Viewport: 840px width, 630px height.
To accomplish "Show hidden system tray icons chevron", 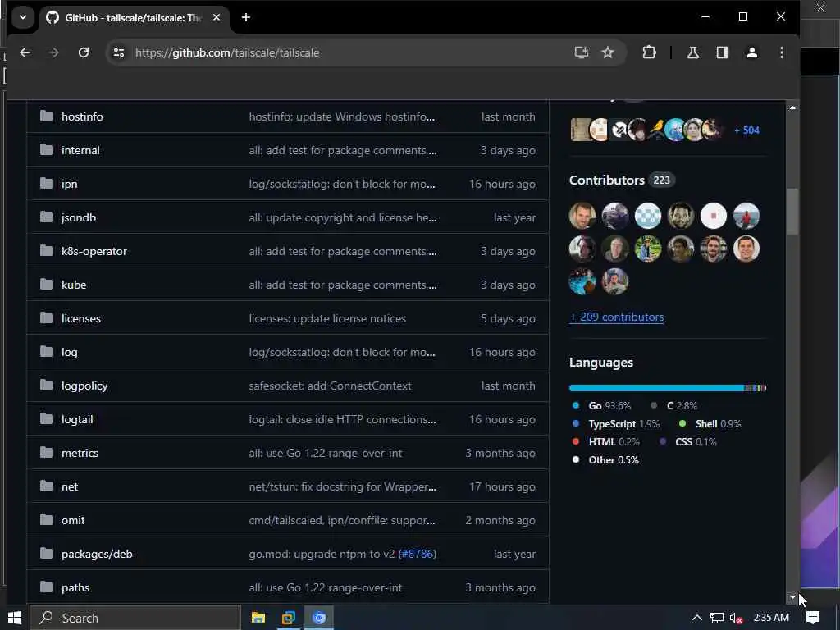I will pos(696,618).
